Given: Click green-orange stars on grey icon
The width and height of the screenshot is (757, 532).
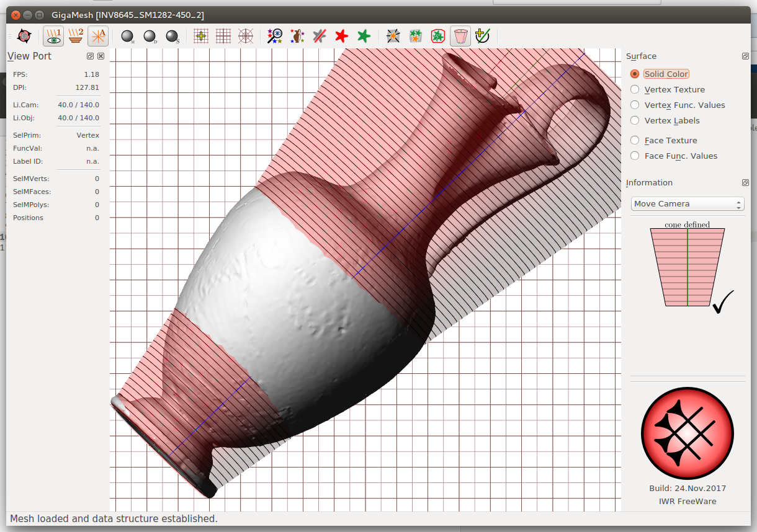Looking at the screenshot, I should point(415,37).
